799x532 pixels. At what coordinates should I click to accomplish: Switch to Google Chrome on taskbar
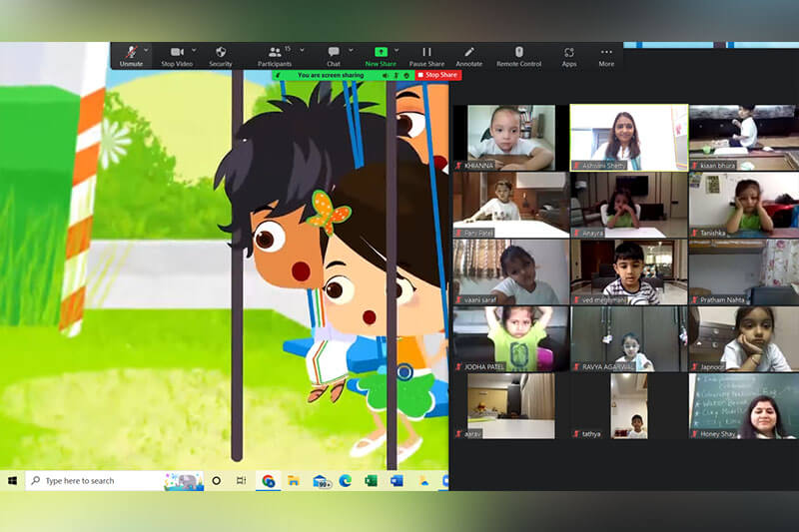(x=268, y=480)
